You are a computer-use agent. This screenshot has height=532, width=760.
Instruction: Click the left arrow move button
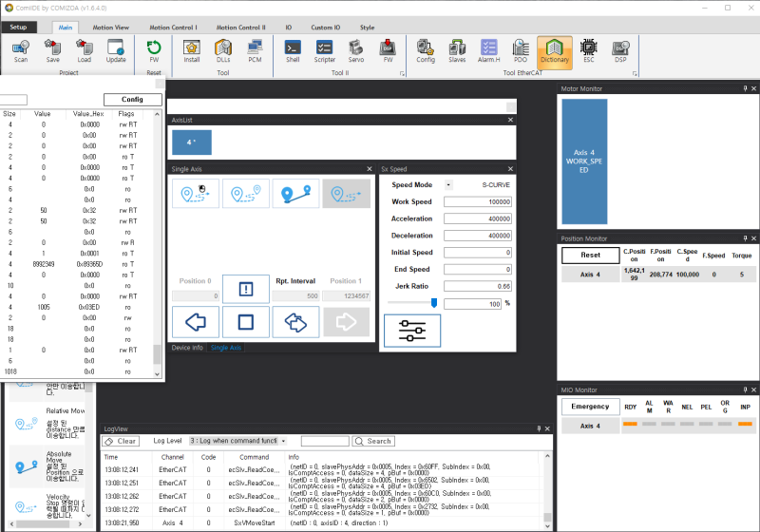pyautogui.click(x=195, y=322)
